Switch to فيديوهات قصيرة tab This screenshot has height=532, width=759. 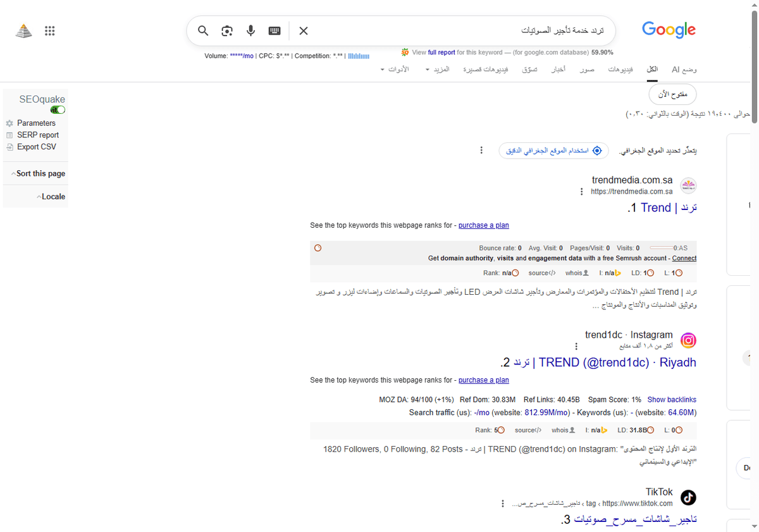(x=484, y=69)
